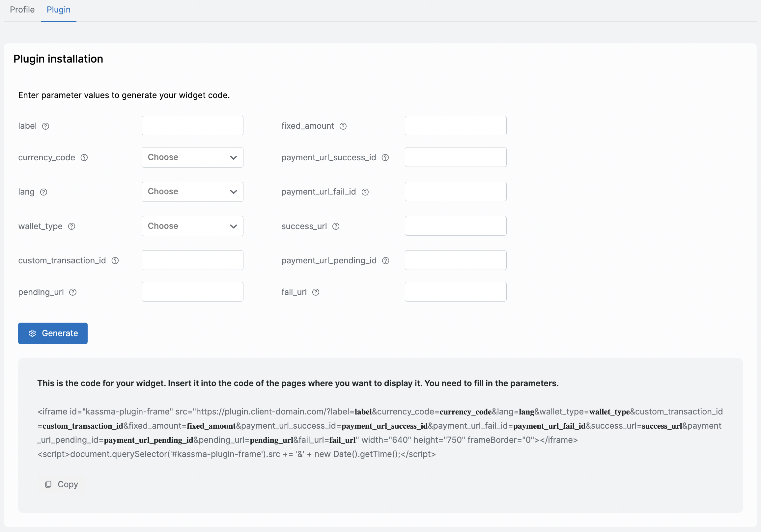761x532 pixels.
Task: Expand the lang Choose dropdown
Action: [x=192, y=192]
